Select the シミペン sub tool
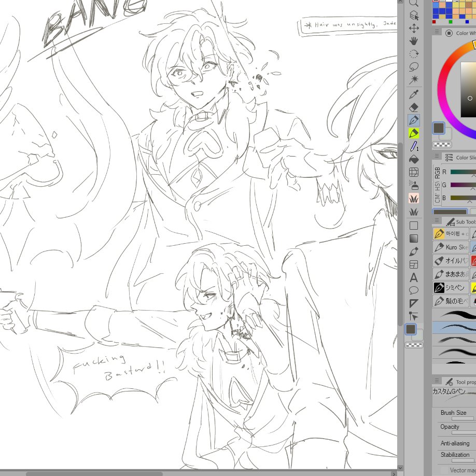The height and width of the screenshot is (476, 476). 451,287
